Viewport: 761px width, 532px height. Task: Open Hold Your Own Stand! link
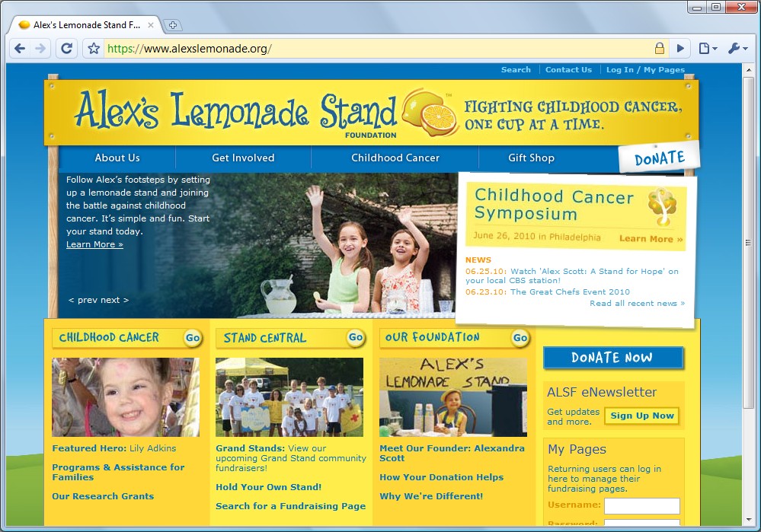tap(268, 487)
